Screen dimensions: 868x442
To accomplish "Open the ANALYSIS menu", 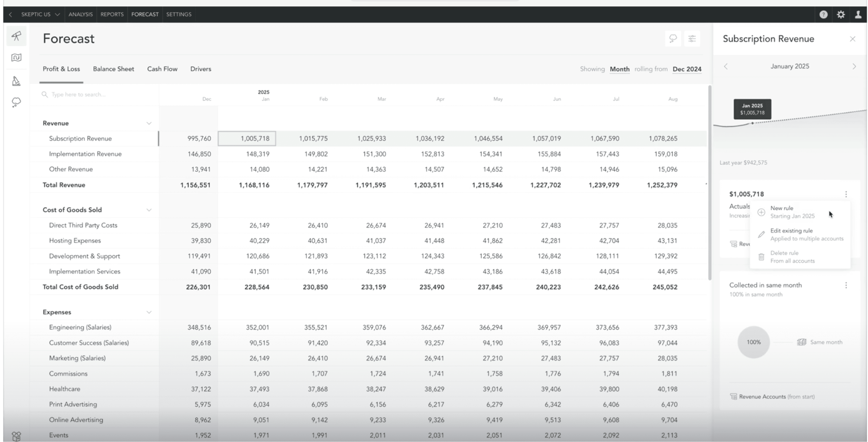I will [80, 15].
